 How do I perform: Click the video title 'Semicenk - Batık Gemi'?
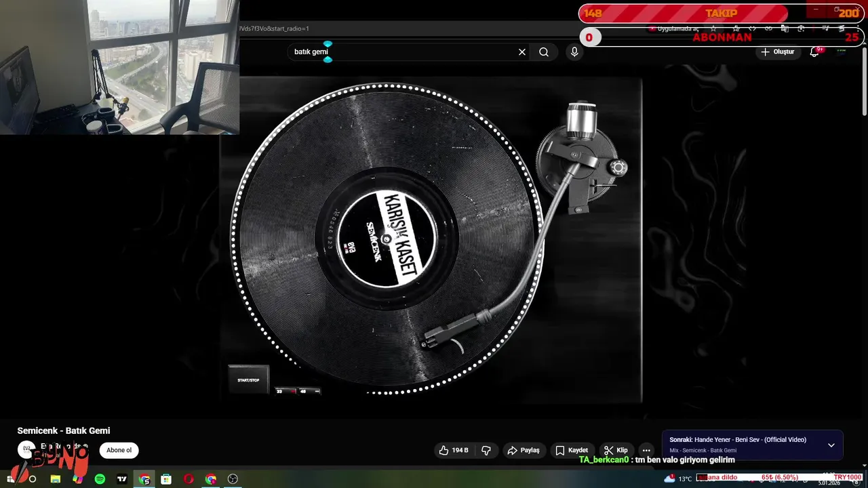tap(64, 431)
